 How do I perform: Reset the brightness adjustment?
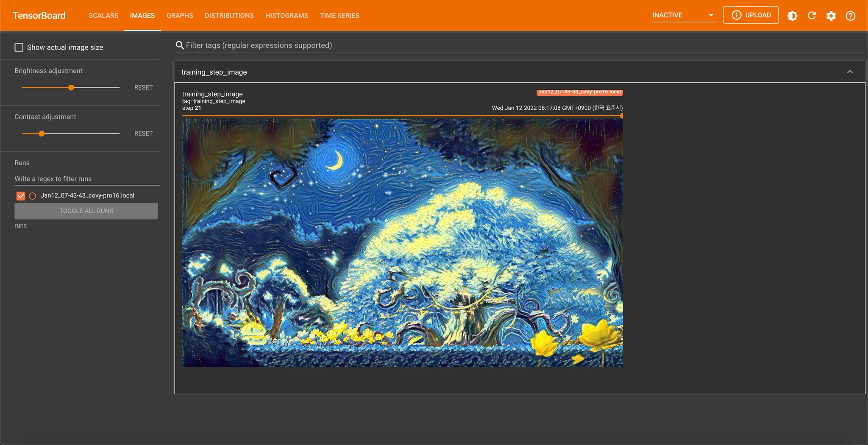click(143, 87)
